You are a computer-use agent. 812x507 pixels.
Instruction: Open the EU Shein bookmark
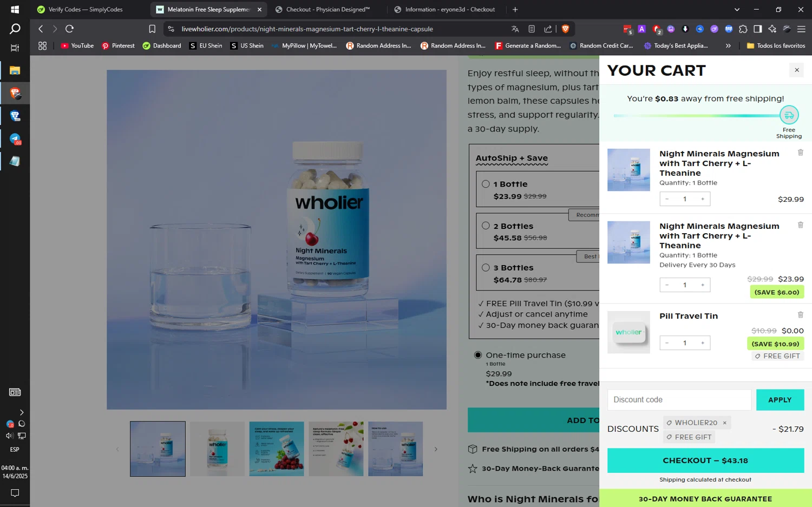tap(206, 46)
